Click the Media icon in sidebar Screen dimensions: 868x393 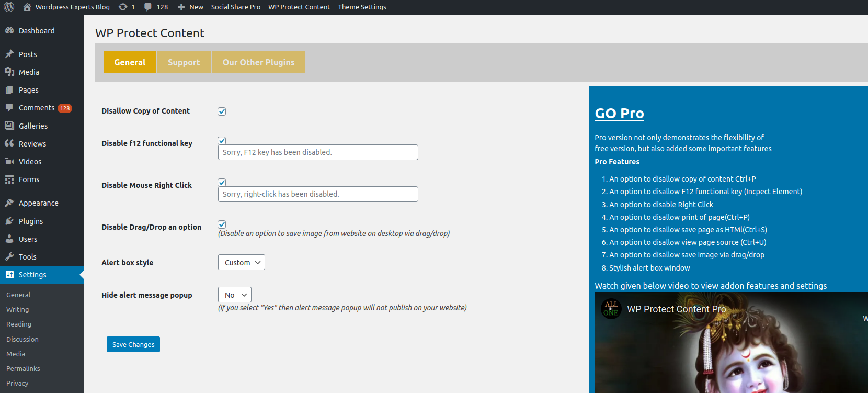pos(9,72)
